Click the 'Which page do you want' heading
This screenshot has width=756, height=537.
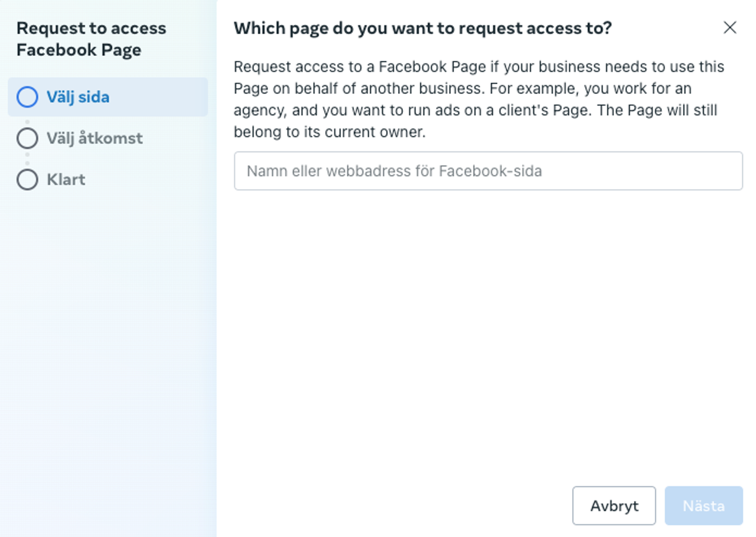[422, 28]
